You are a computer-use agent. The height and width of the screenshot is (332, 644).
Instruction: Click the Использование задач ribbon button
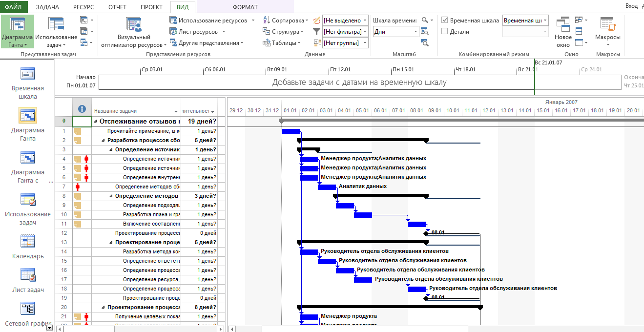coord(56,32)
